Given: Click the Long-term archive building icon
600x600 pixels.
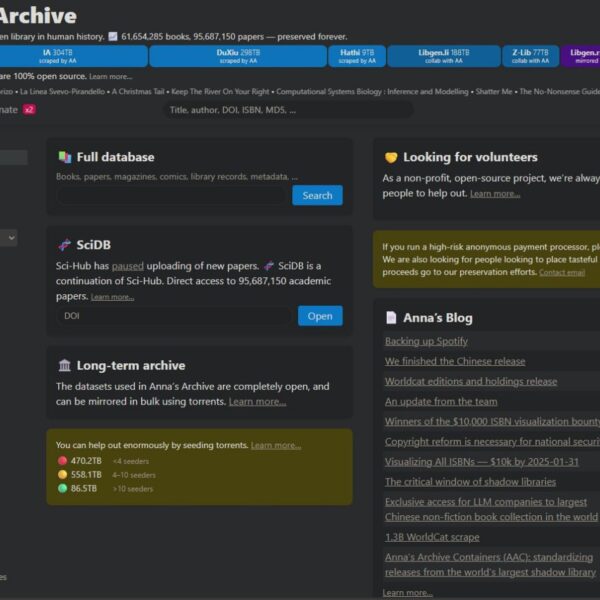Looking at the screenshot, I should pos(65,365).
